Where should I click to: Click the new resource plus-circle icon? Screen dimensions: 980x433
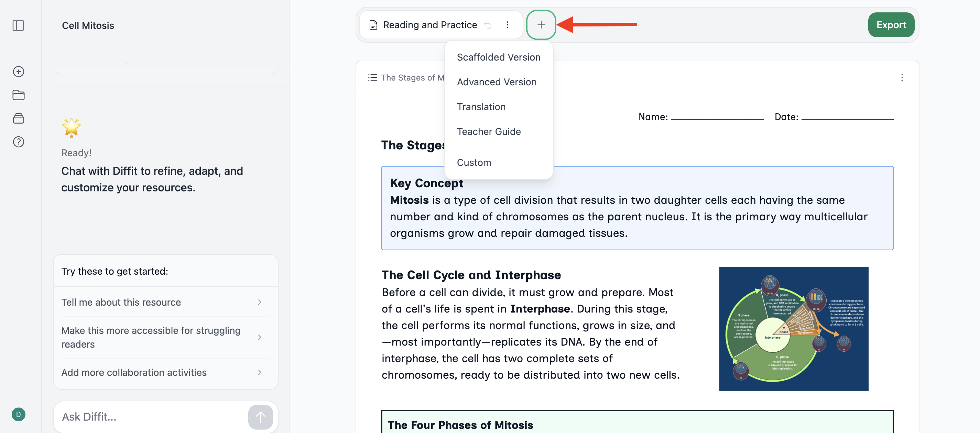click(18, 72)
